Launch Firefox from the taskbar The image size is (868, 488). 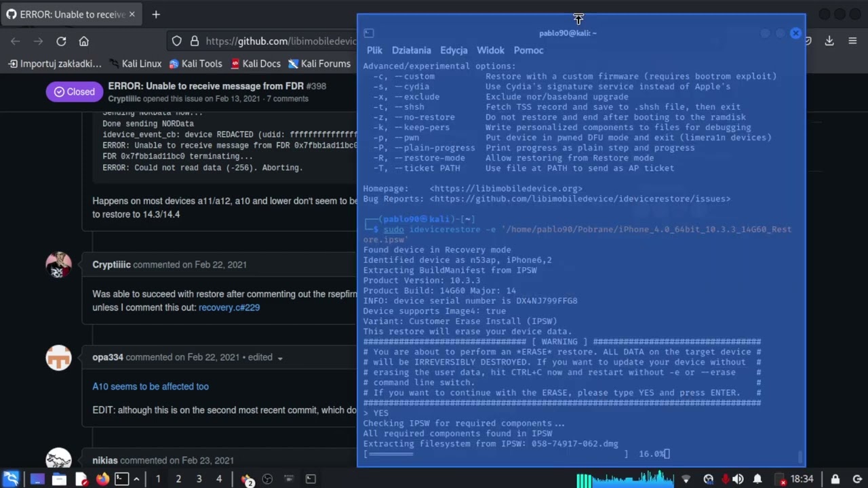[102, 479]
